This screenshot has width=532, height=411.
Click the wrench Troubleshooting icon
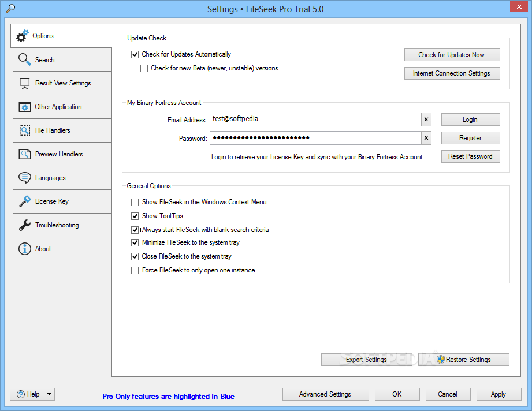[24, 225]
